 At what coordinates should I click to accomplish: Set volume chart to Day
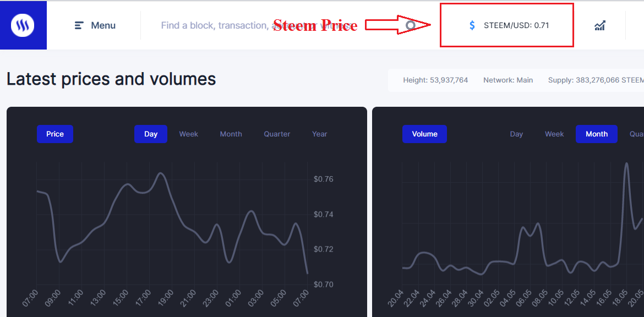(516, 134)
